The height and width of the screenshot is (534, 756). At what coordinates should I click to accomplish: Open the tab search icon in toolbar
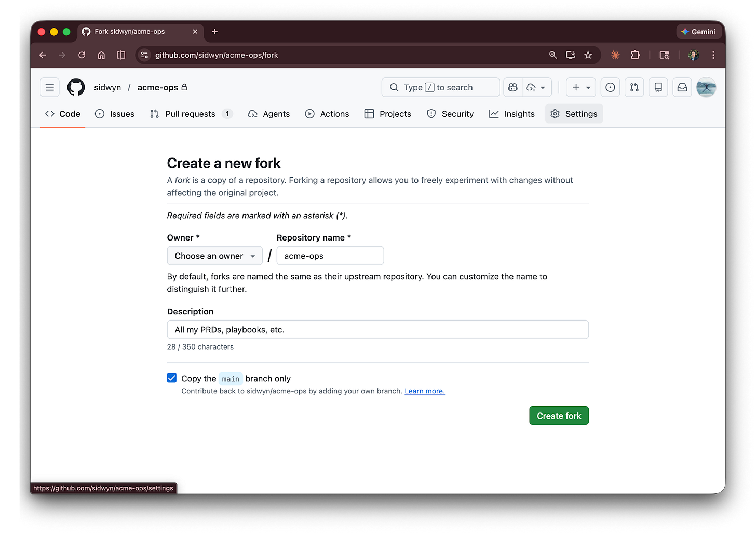coord(664,55)
